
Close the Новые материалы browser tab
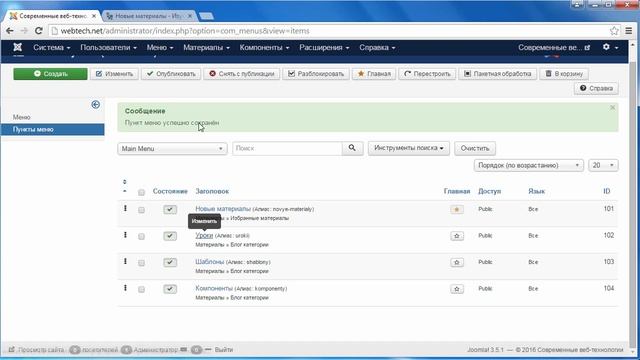190,16
